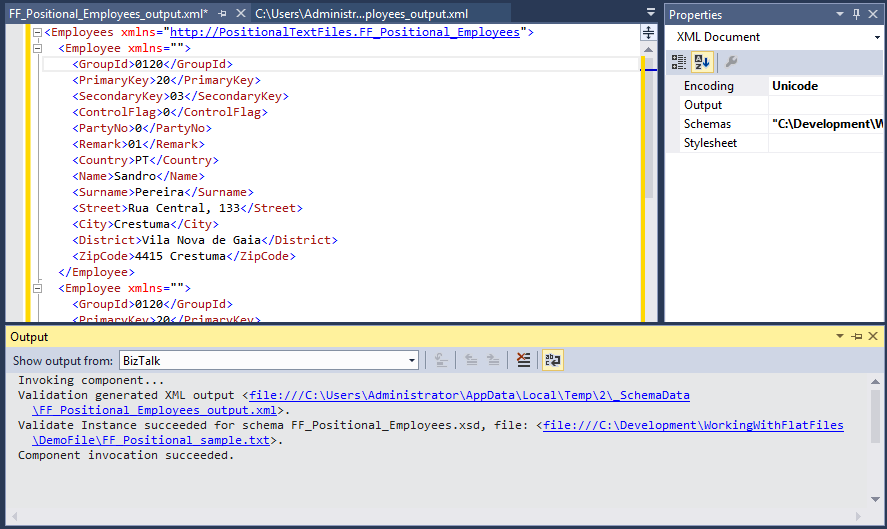Sort properties alphabetically
The image size is (887, 529).
pyautogui.click(x=702, y=62)
